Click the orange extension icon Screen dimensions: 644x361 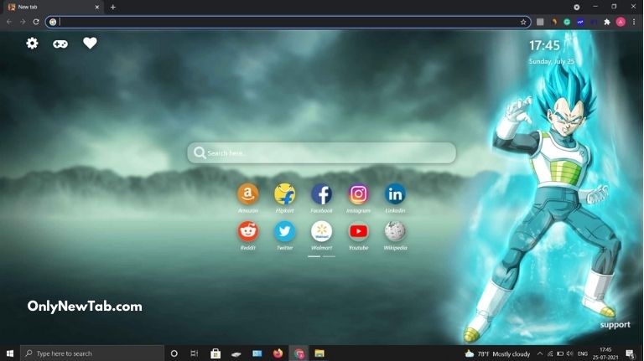(x=554, y=22)
